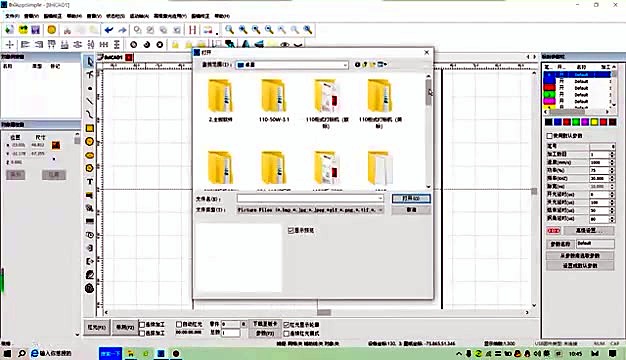The image size is (626, 360).
Task: Click the open file icon in toolbar
Action: coord(23,30)
